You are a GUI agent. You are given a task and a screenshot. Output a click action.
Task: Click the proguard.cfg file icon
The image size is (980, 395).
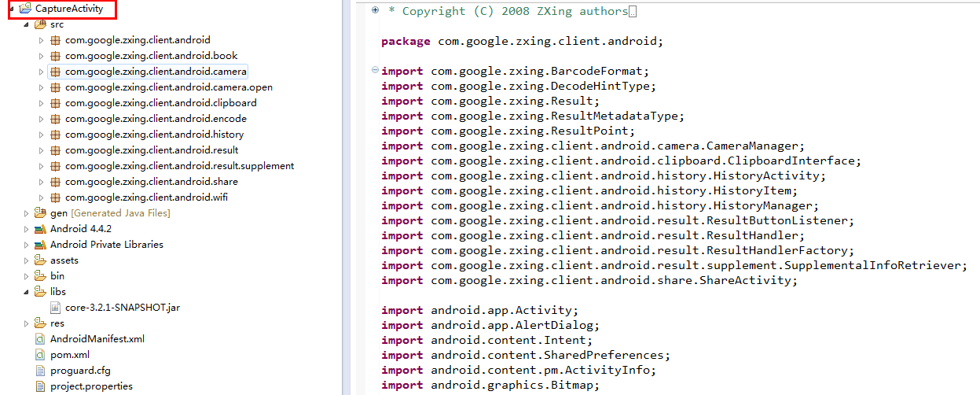[40, 371]
